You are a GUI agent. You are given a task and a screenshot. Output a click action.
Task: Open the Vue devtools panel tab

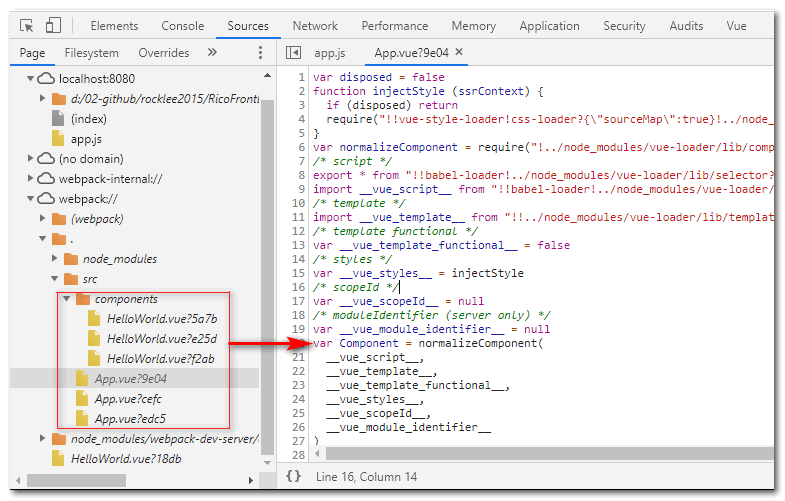tap(736, 26)
